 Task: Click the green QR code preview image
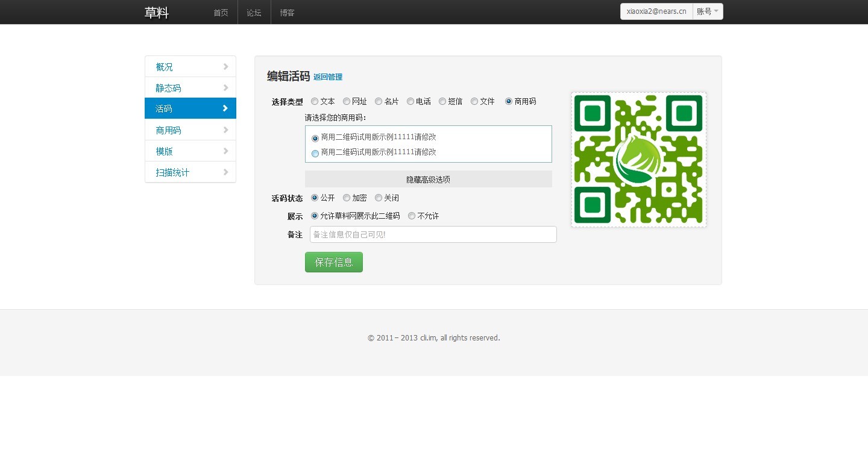(639, 160)
